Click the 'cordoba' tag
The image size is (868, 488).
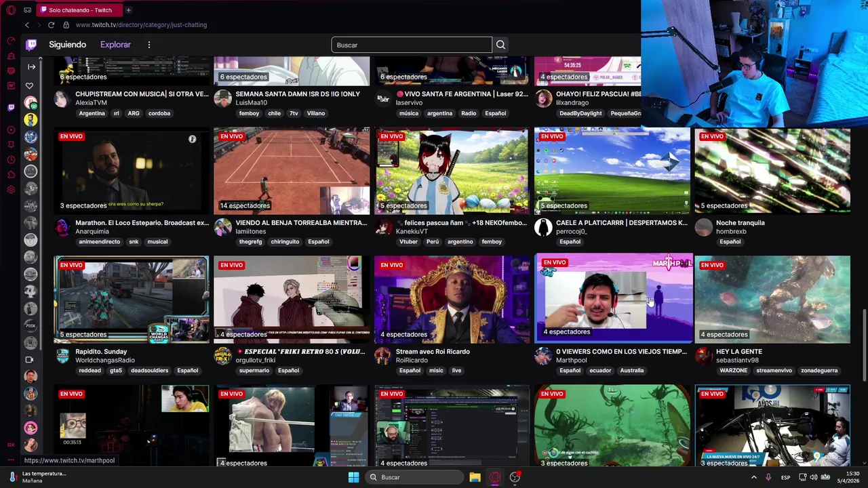pyautogui.click(x=159, y=113)
